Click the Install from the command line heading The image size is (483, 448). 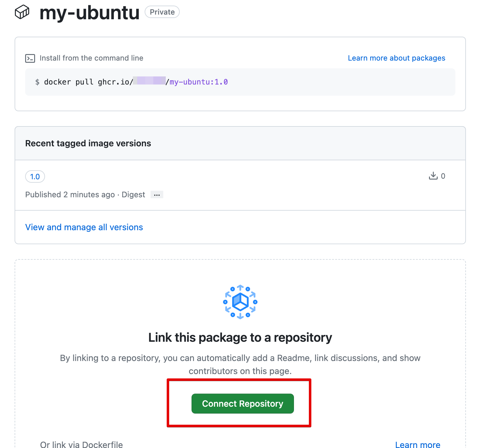pos(91,58)
